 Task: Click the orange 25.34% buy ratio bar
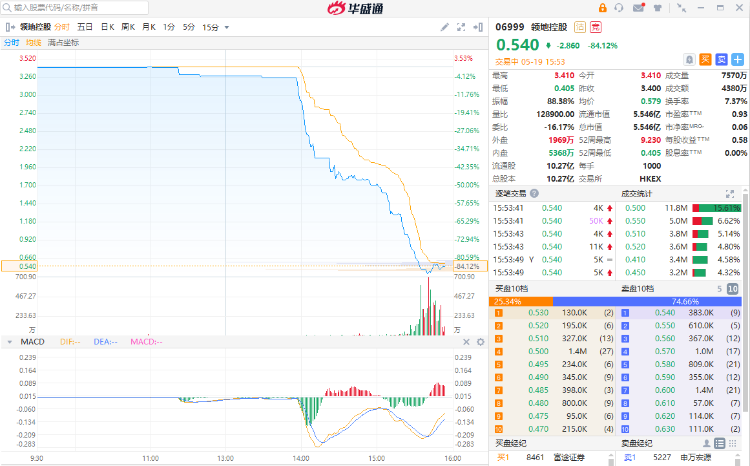click(x=521, y=301)
